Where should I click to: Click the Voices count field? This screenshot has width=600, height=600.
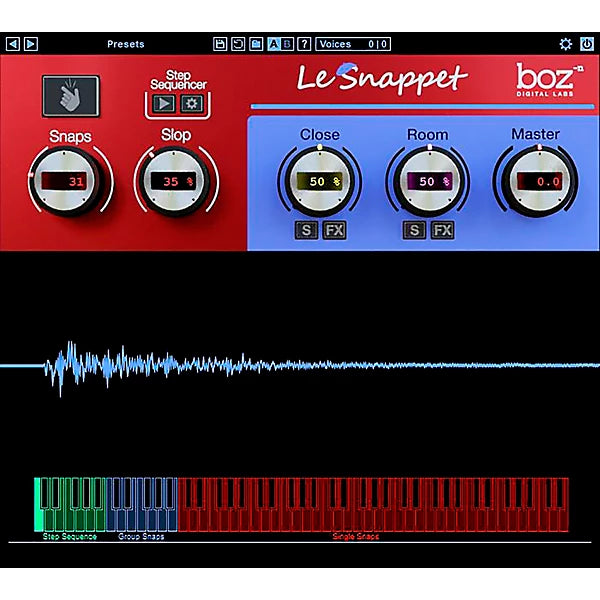click(353, 44)
